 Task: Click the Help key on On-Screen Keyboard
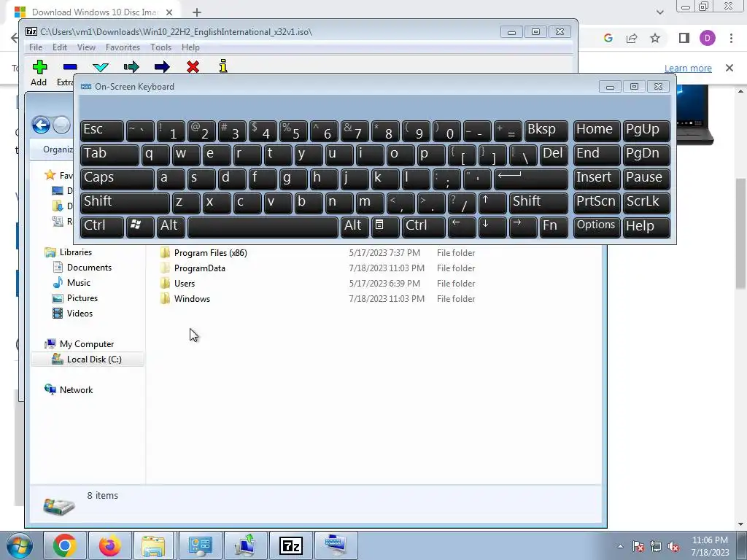click(x=646, y=227)
